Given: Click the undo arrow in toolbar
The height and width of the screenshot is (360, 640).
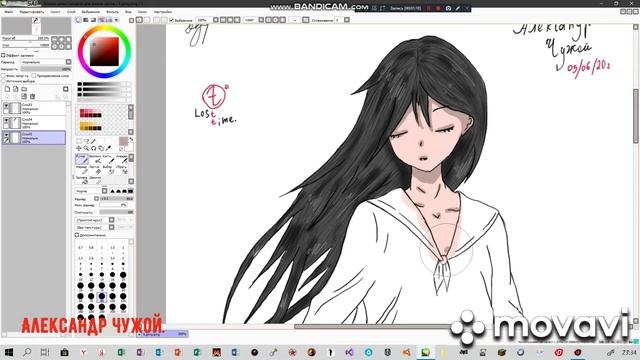Looking at the screenshot, I should coord(140,20).
